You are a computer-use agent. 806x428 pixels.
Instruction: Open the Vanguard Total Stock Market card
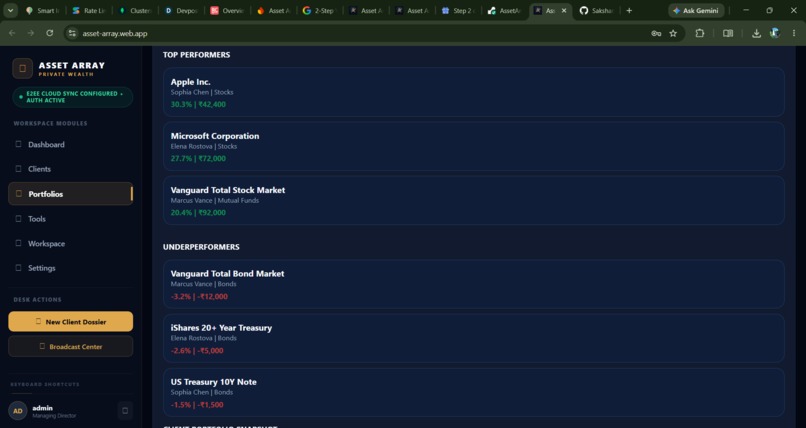[x=473, y=200]
